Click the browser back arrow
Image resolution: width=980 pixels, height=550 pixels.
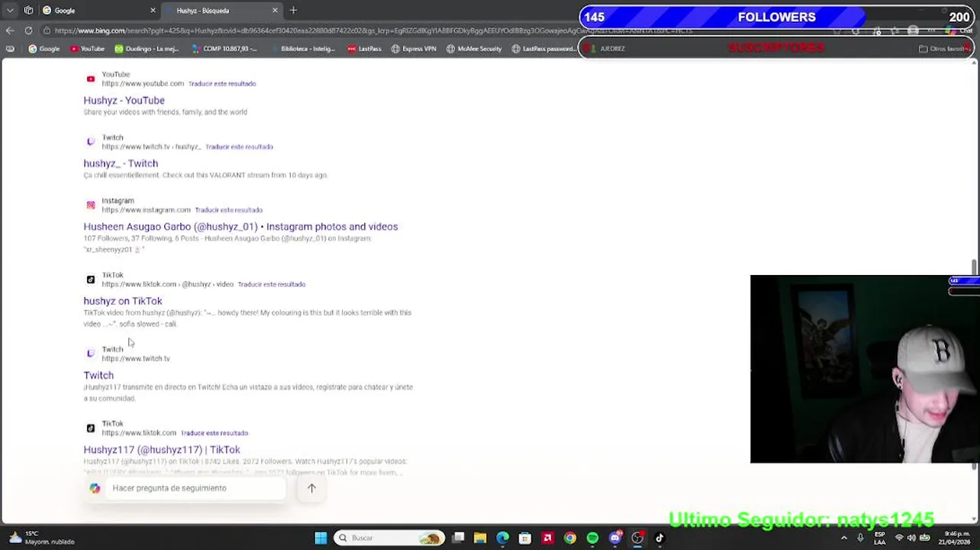[x=10, y=31]
